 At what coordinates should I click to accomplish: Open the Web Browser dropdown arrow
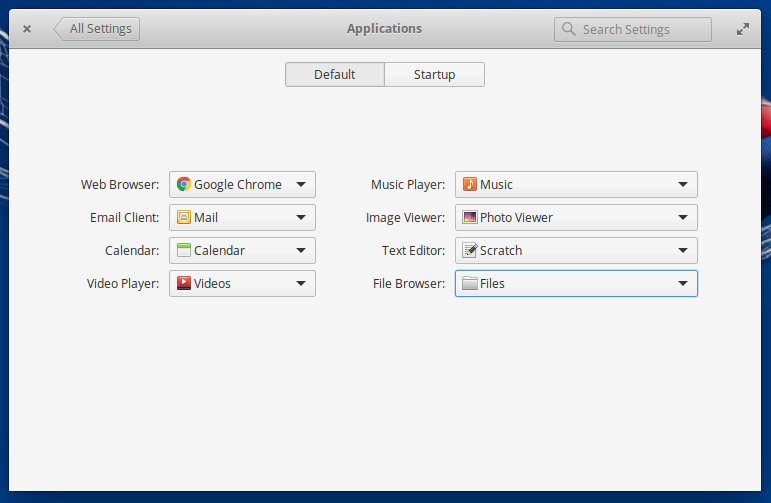tap(301, 184)
